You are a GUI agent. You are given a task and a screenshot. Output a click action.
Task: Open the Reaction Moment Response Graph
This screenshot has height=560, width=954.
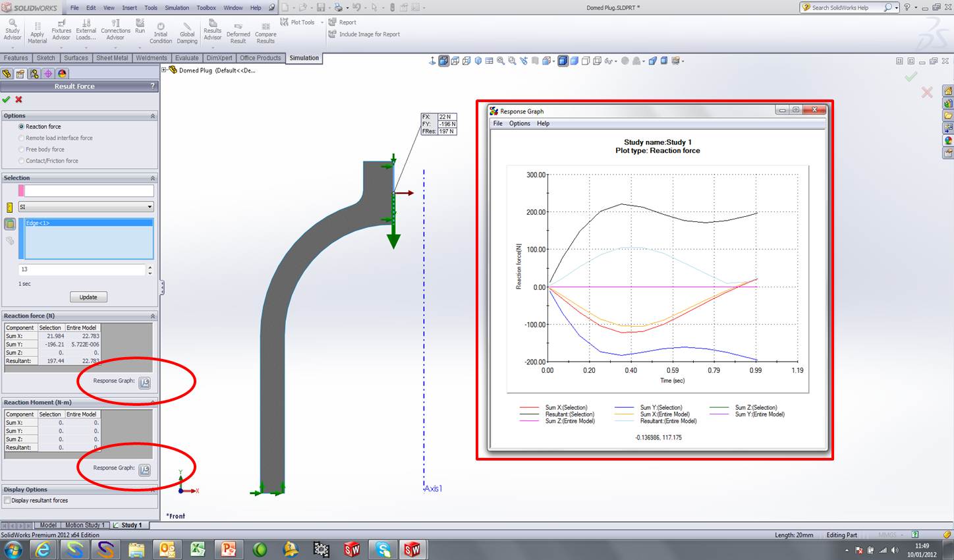tap(144, 469)
